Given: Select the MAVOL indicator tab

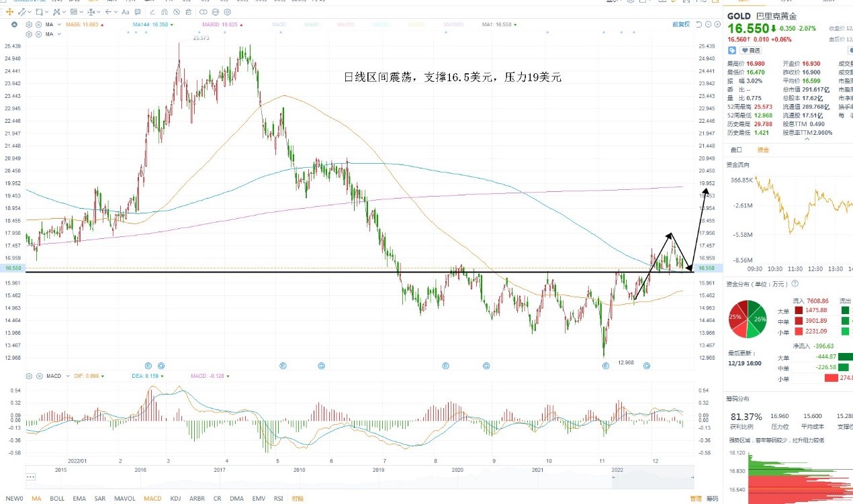Looking at the screenshot, I should (x=125, y=499).
